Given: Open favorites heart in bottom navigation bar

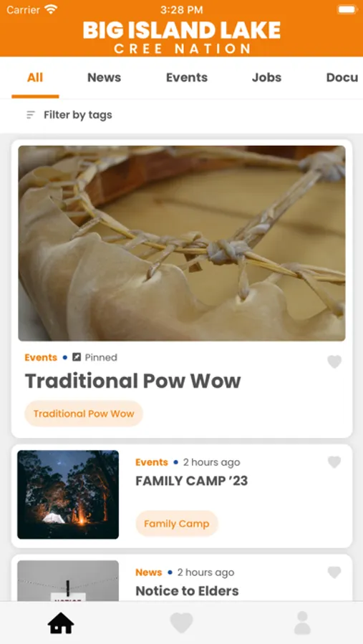Looking at the screenshot, I should click(181, 623).
